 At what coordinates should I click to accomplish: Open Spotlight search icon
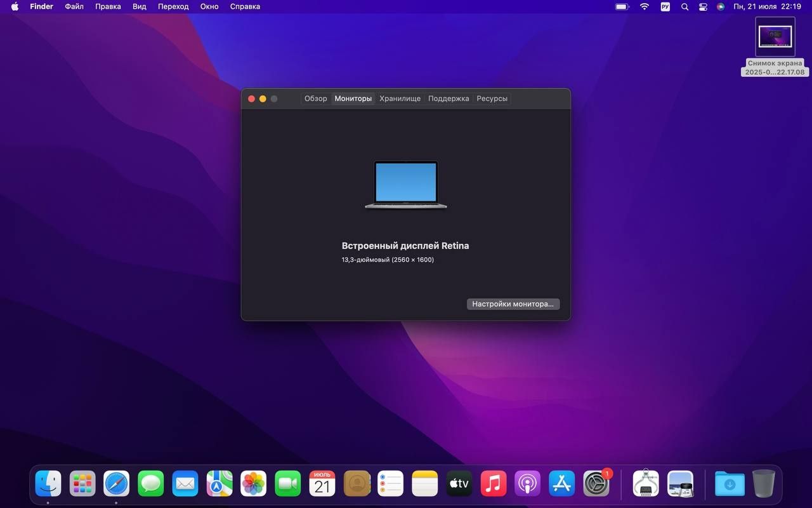tap(684, 6)
